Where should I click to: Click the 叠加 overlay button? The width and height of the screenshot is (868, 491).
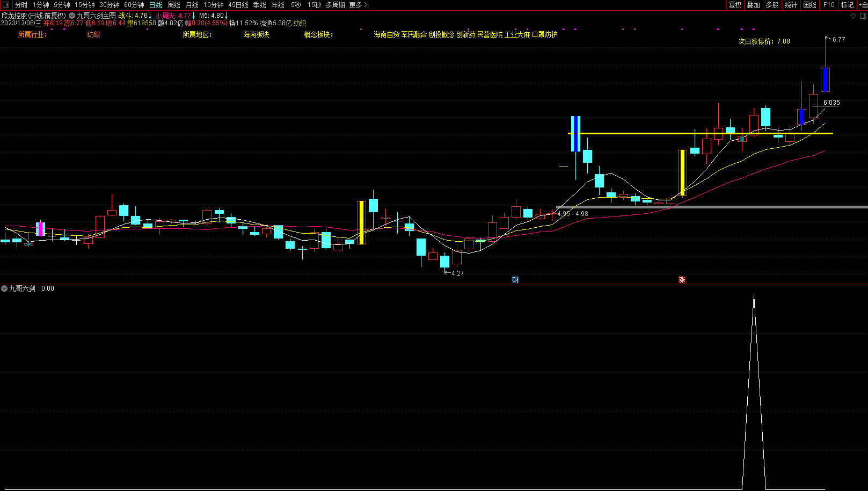pyautogui.click(x=754, y=5)
